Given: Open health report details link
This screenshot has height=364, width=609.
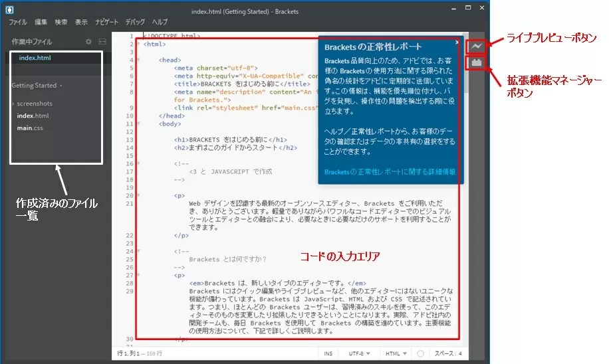Looking at the screenshot, I should [390, 172].
